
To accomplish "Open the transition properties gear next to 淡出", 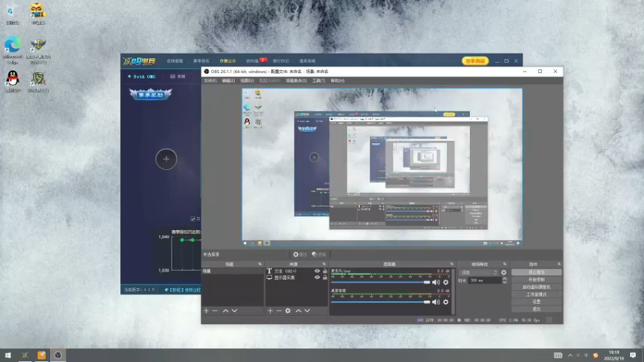I will (504, 273).
